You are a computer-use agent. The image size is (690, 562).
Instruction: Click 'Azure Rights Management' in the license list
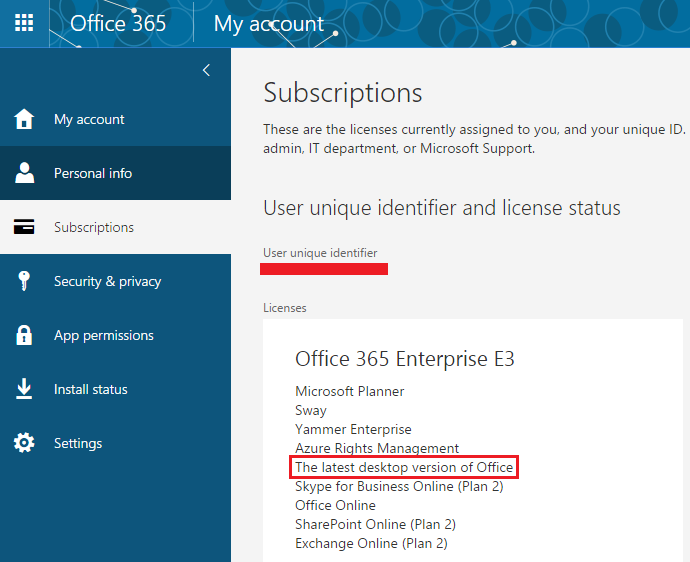[x=377, y=448]
